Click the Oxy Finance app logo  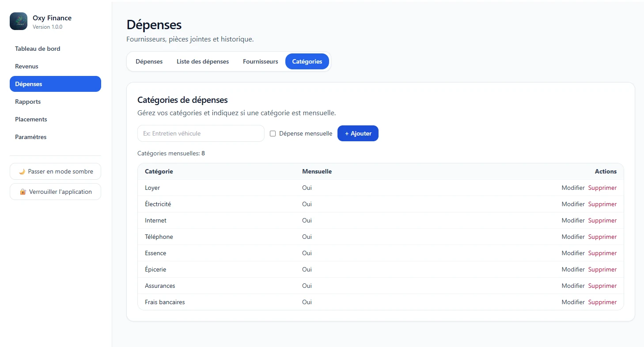19,21
